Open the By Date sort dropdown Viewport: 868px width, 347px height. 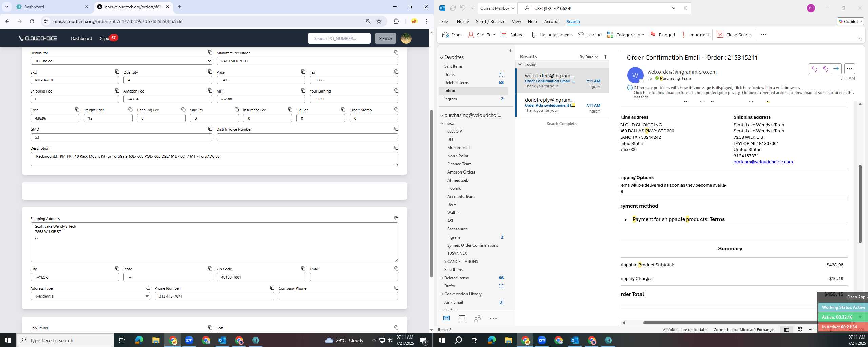coord(589,57)
